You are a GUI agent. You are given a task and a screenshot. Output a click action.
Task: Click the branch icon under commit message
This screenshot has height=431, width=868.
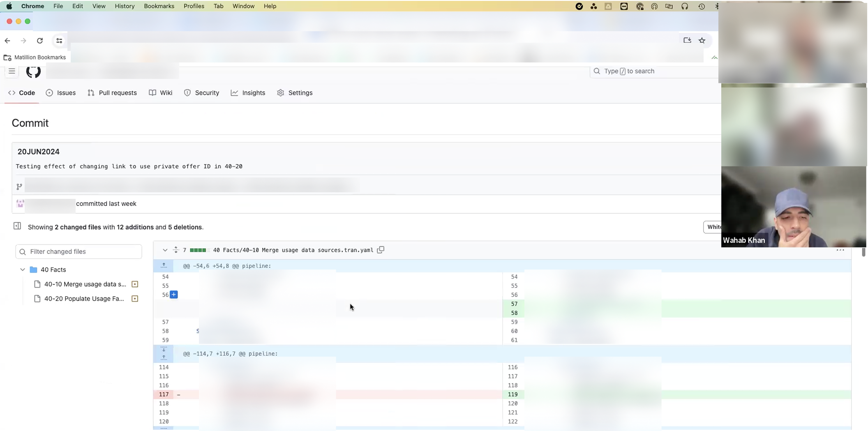click(19, 187)
